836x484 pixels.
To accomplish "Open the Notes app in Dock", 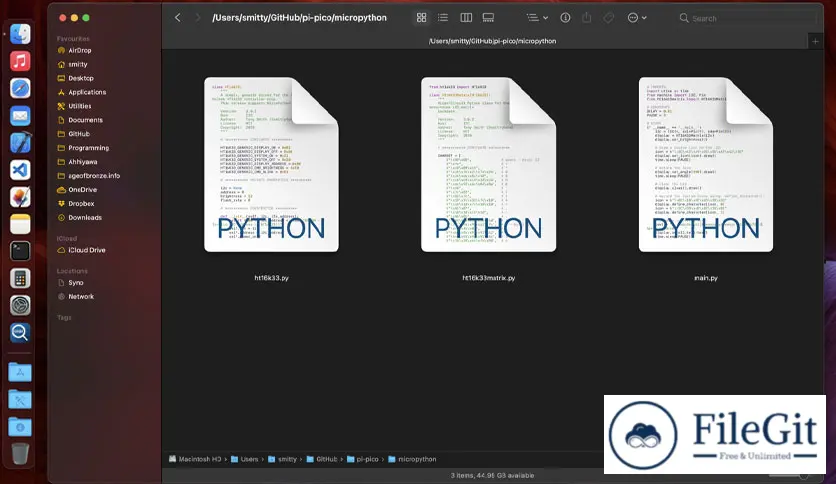I will [x=20, y=224].
